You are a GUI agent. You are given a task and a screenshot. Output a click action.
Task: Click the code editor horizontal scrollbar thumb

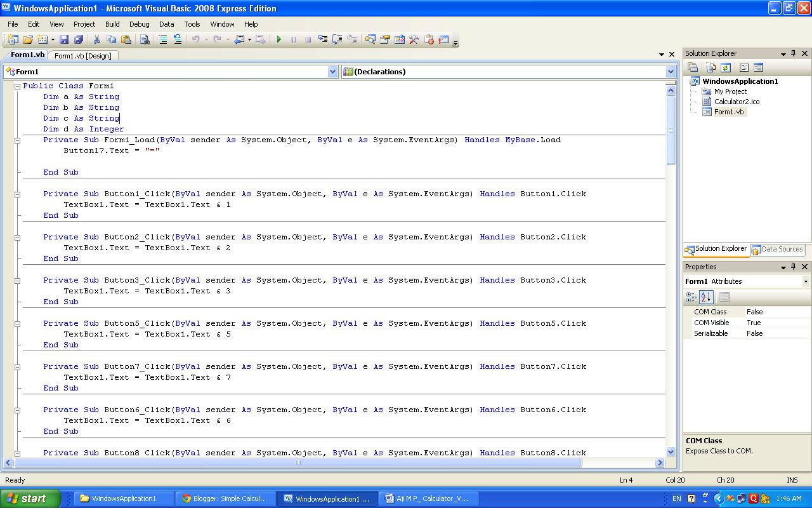pyautogui.click(x=298, y=463)
